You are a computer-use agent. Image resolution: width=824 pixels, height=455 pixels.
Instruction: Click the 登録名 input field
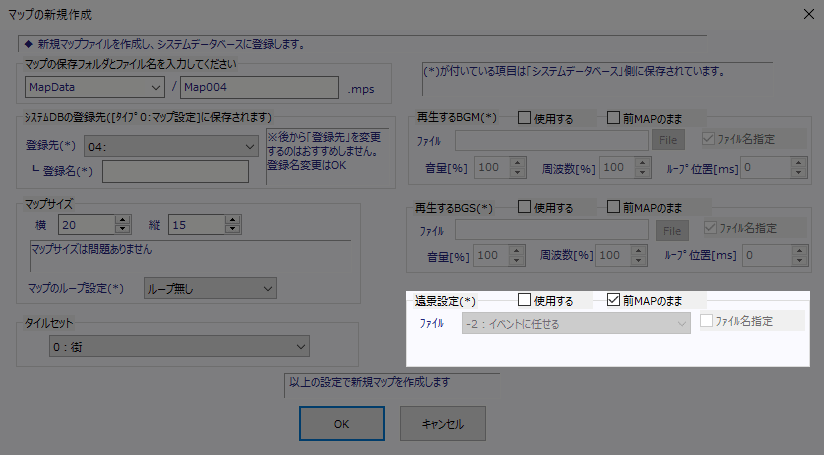click(x=175, y=171)
